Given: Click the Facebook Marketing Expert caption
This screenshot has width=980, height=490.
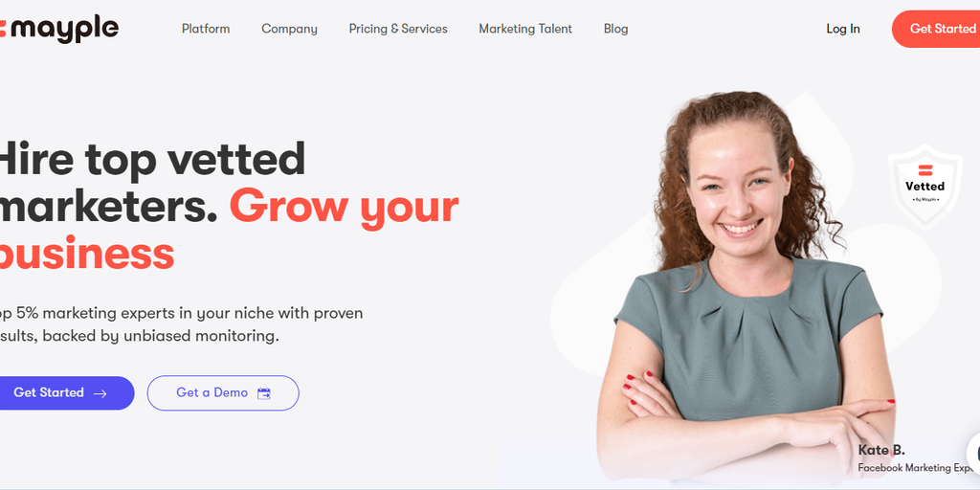Looking at the screenshot, I should click(x=919, y=467).
